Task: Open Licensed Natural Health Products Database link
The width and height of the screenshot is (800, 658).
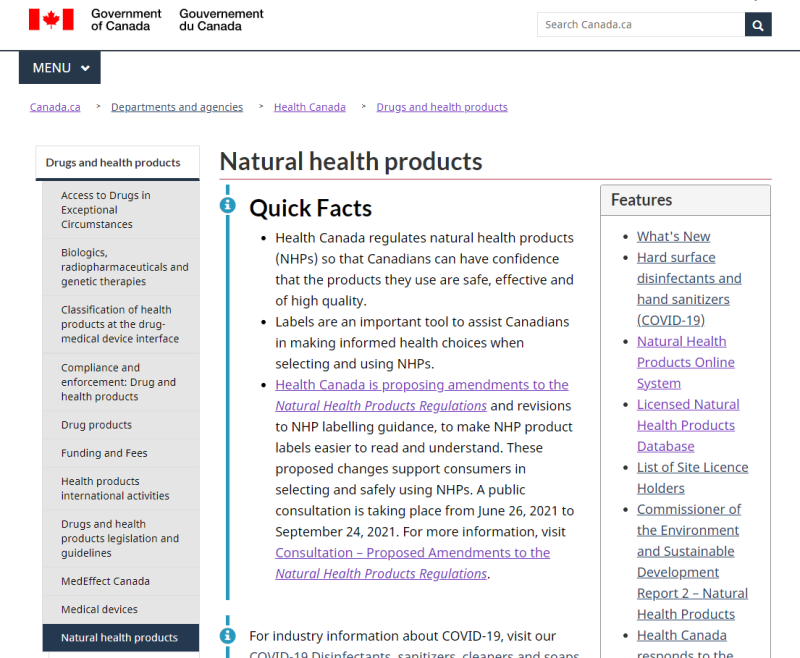Action: (688, 425)
